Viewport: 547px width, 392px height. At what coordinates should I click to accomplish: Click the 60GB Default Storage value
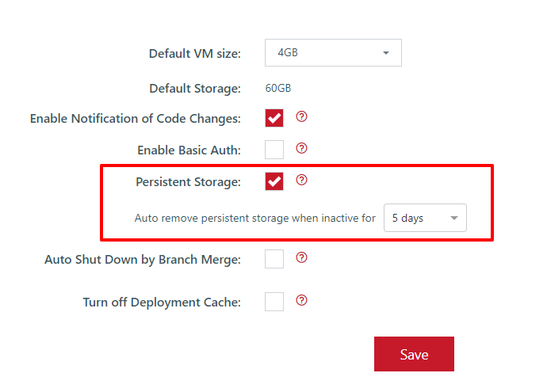(x=278, y=88)
